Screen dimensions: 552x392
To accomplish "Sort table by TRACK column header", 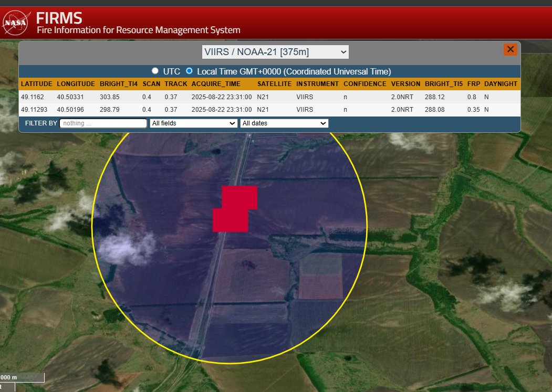I will click(175, 84).
